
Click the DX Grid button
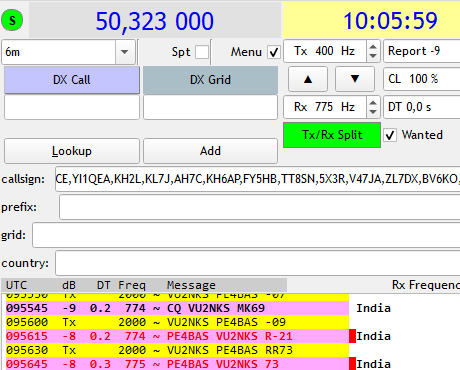click(210, 80)
